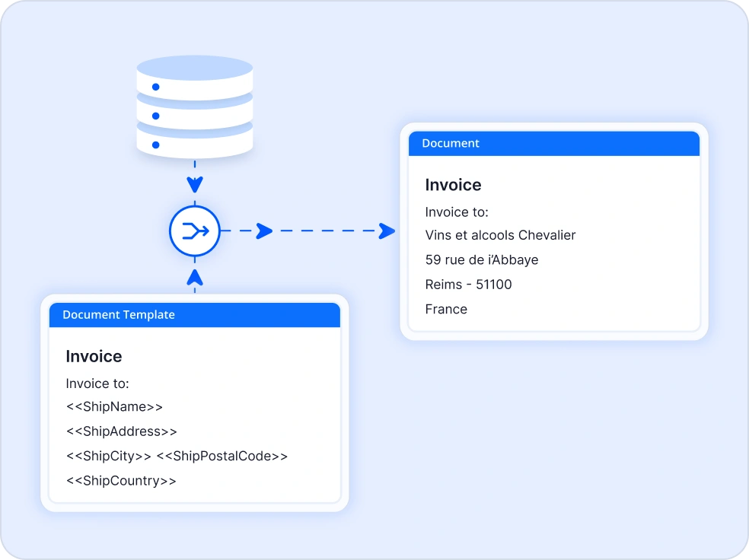The image size is (749, 560).
Task: Click the up arrowhead above Document Template
Action: [x=195, y=275]
